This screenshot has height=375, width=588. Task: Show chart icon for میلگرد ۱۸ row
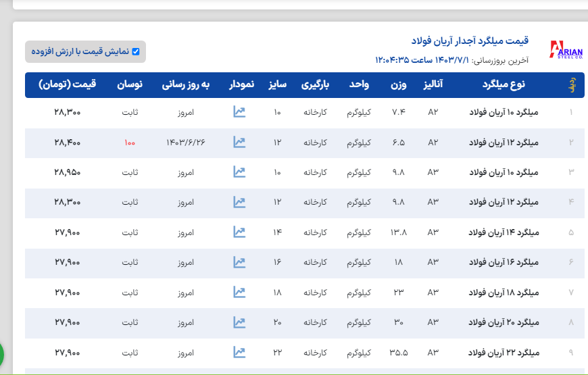(239, 292)
